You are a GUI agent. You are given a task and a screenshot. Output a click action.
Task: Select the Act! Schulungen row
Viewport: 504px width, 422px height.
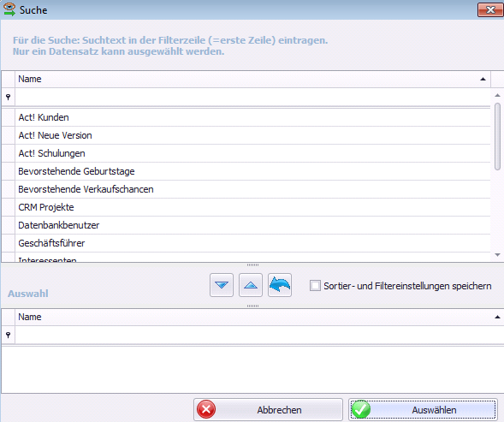coord(252,153)
